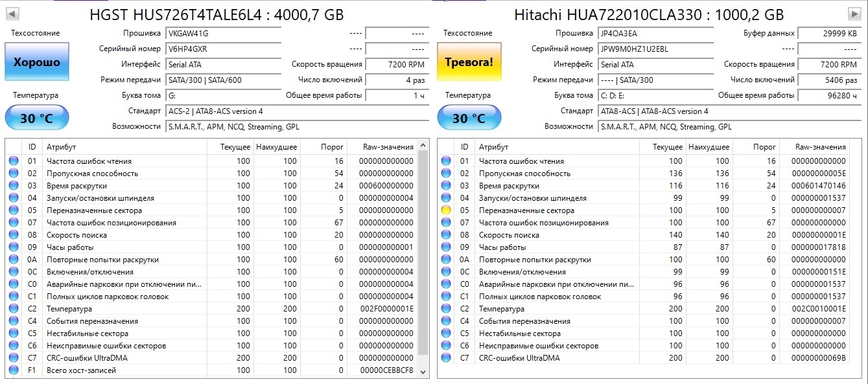
Task: Click status icon for right 'Запуски/остановки шпинделя'
Action: (446, 198)
